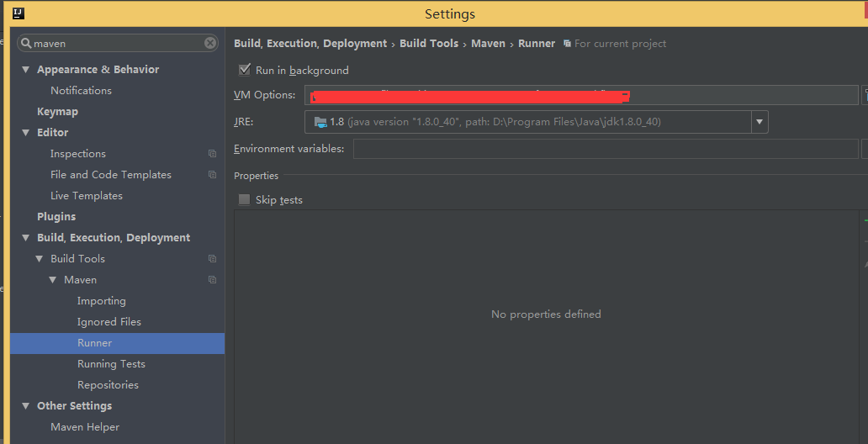Select the Other Settings tree label
Viewport: 868px width, 444px height.
click(x=74, y=406)
